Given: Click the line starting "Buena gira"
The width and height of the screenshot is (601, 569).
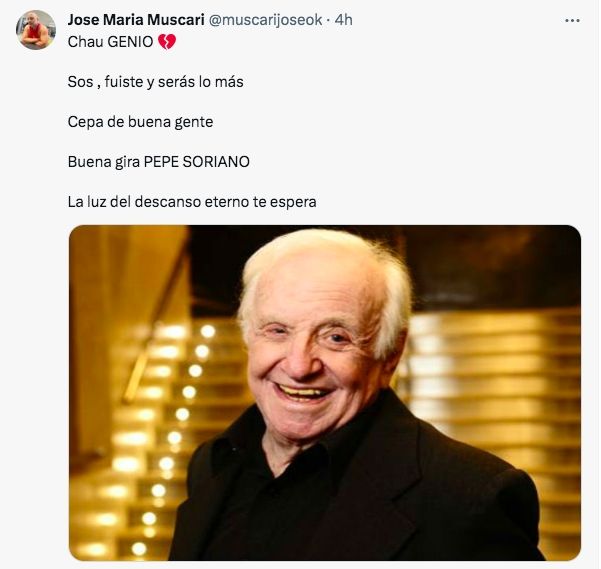Looking at the screenshot, I should point(159,162).
